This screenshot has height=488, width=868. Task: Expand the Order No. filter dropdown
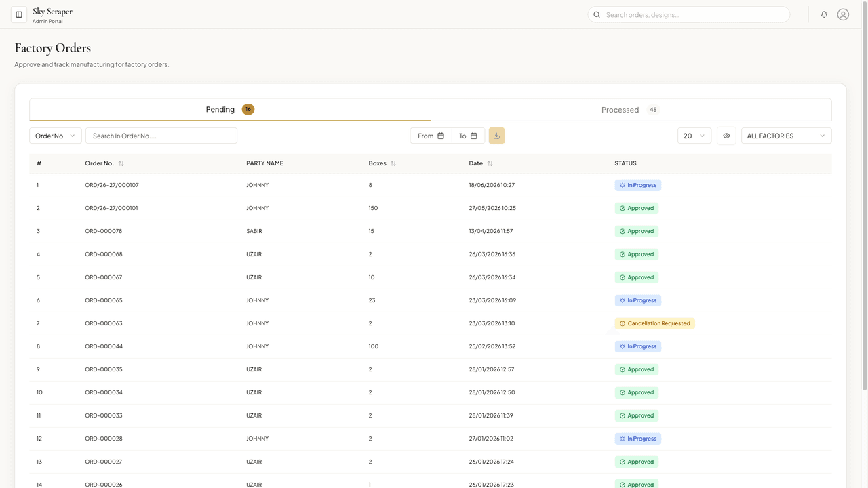(x=56, y=136)
